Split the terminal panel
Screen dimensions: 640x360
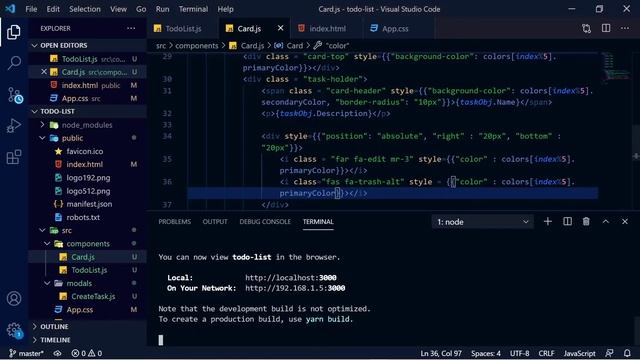567,221
